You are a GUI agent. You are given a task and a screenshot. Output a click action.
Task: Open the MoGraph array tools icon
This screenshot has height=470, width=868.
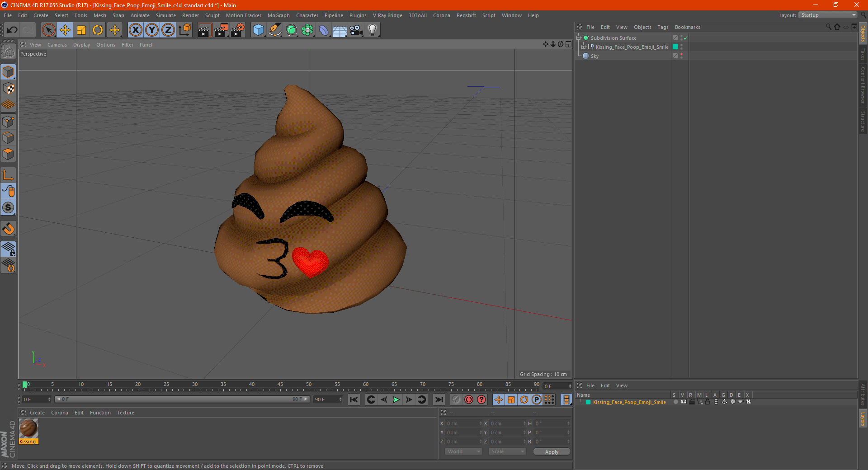click(307, 30)
